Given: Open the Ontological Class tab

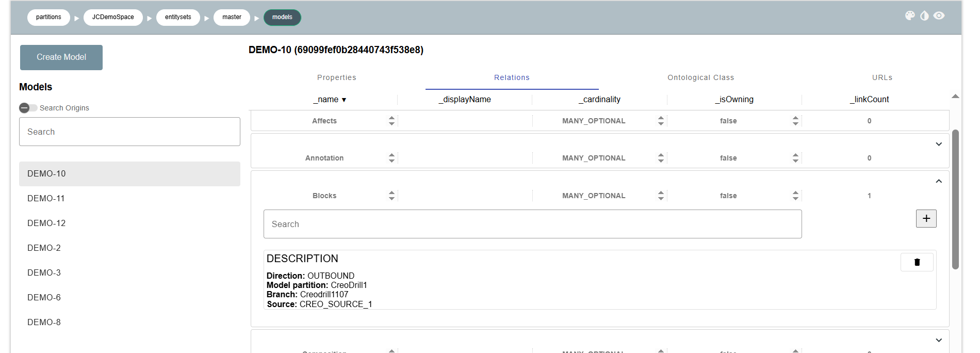Looking at the screenshot, I should click(700, 77).
